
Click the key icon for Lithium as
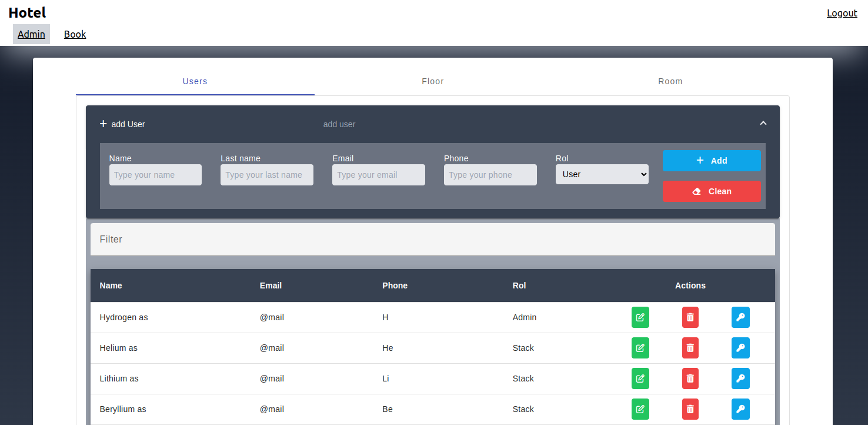pos(740,378)
